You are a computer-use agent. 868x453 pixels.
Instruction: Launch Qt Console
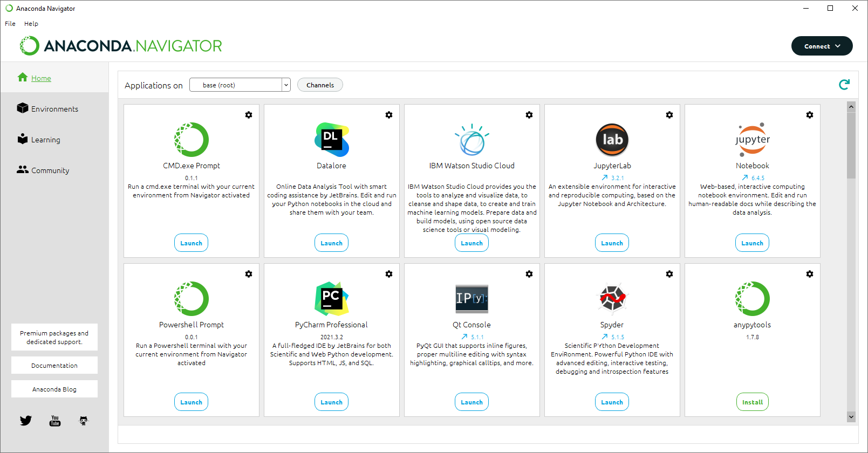471,402
